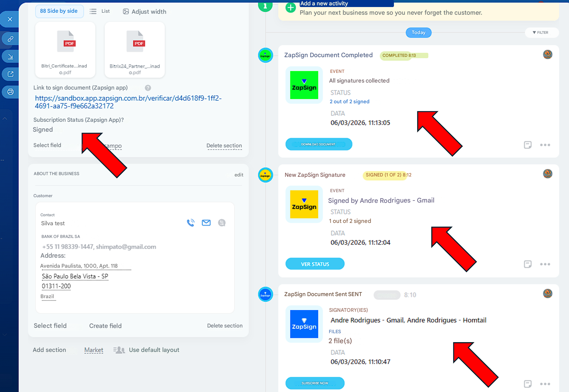The width and height of the screenshot is (569, 392).
Task: Click edit in About the Business section
Action: [239, 175]
